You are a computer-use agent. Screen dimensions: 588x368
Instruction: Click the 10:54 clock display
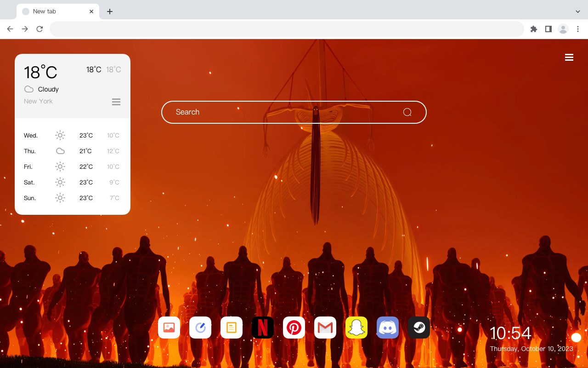coord(510,333)
